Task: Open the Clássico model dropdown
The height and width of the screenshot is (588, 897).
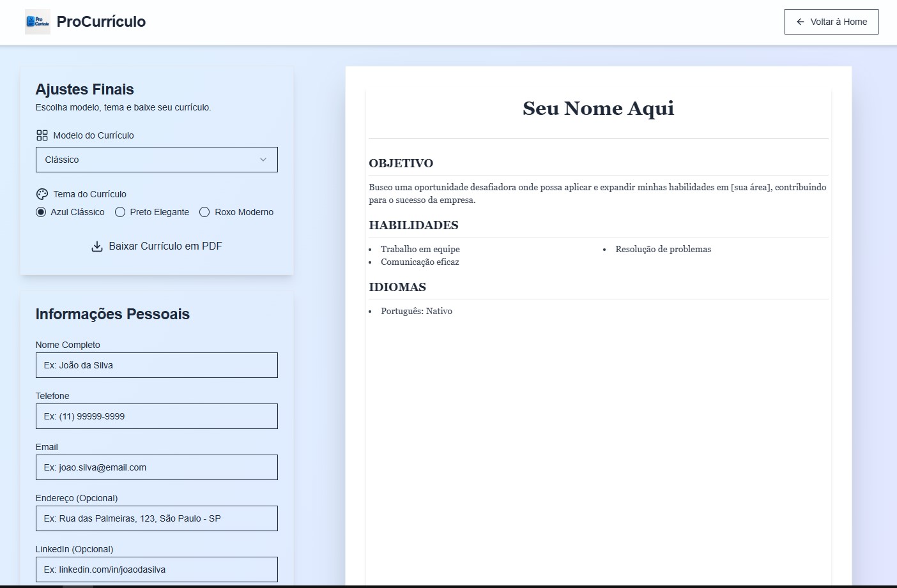Action: click(156, 160)
